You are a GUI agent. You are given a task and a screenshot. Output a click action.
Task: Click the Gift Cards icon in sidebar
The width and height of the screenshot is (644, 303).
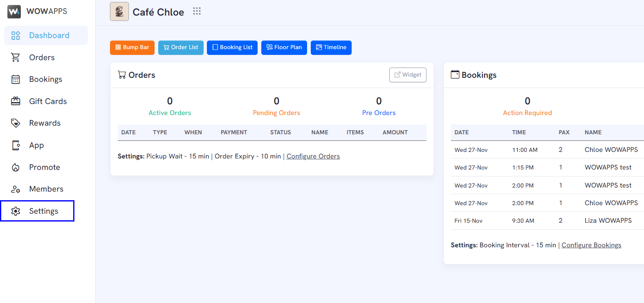[x=16, y=101]
